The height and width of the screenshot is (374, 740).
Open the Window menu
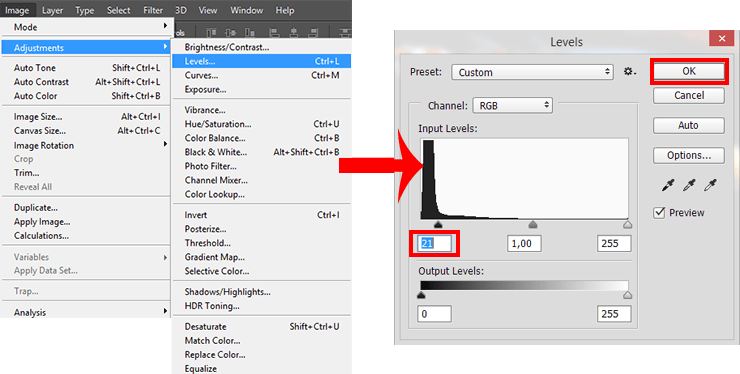246,10
